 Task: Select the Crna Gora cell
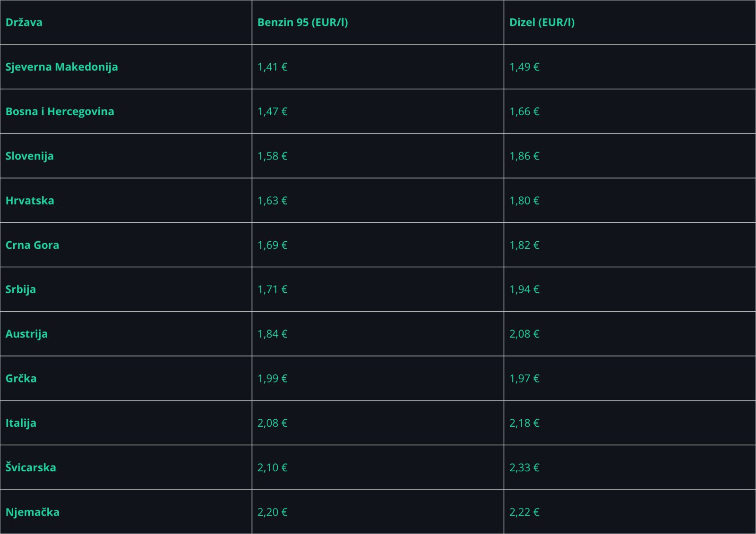tap(32, 245)
